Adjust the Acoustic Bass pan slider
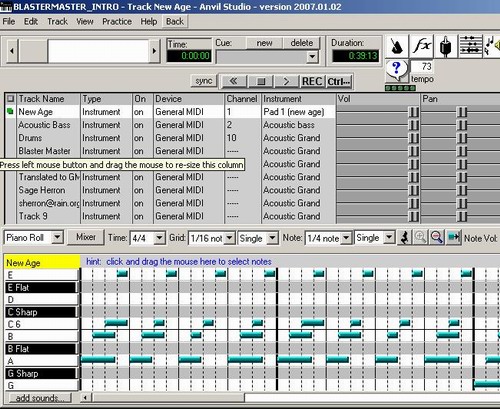The image size is (500, 409). point(462,125)
